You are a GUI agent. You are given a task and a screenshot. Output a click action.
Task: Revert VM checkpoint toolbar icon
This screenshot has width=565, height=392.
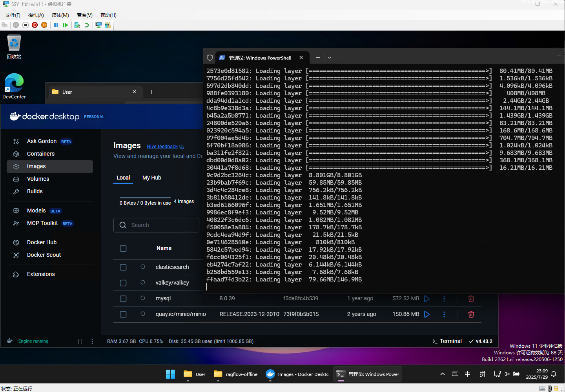point(87,25)
